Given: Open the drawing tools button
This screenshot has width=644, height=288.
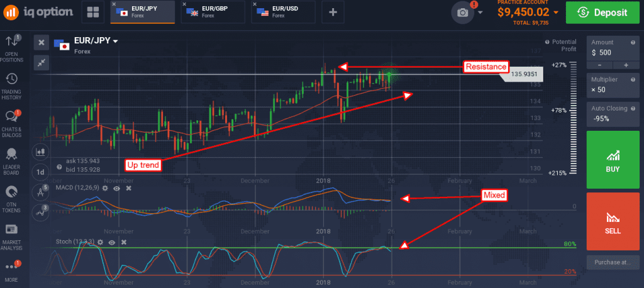Looking at the screenshot, I should pos(41,192).
